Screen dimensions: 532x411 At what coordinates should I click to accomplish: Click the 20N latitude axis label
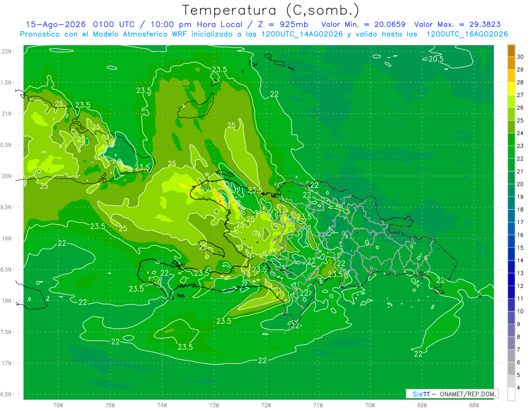point(8,176)
